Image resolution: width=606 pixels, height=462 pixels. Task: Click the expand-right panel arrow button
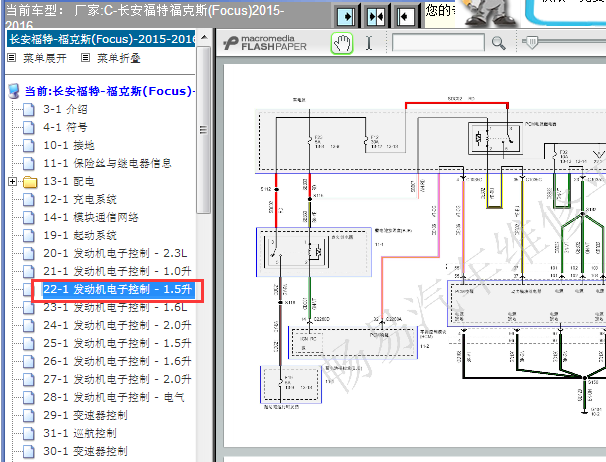[346, 16]
